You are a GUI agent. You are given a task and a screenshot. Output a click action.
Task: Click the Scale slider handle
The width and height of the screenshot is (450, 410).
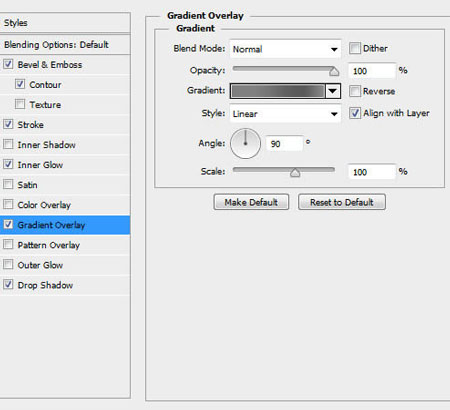click(x=295, y=172)
